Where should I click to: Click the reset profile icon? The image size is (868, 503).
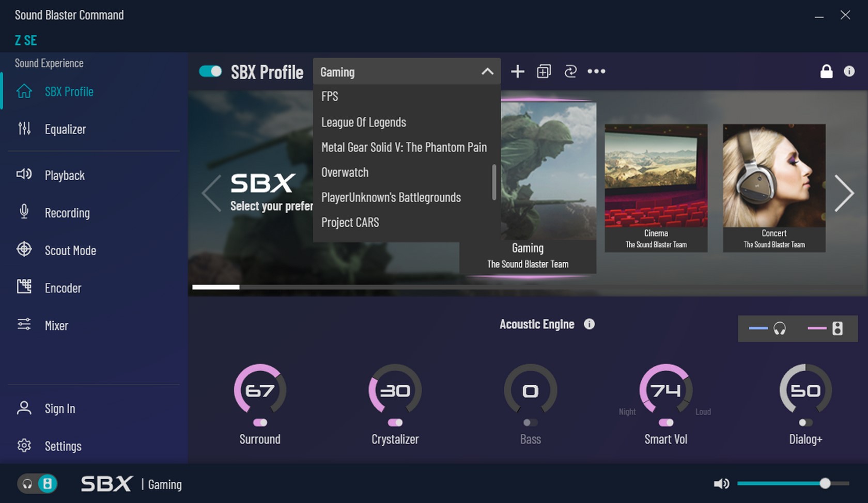coord(570,71)
